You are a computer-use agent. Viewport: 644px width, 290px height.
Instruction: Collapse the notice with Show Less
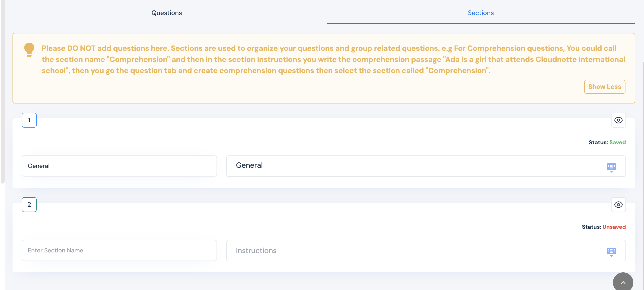[x=604, y=87]
